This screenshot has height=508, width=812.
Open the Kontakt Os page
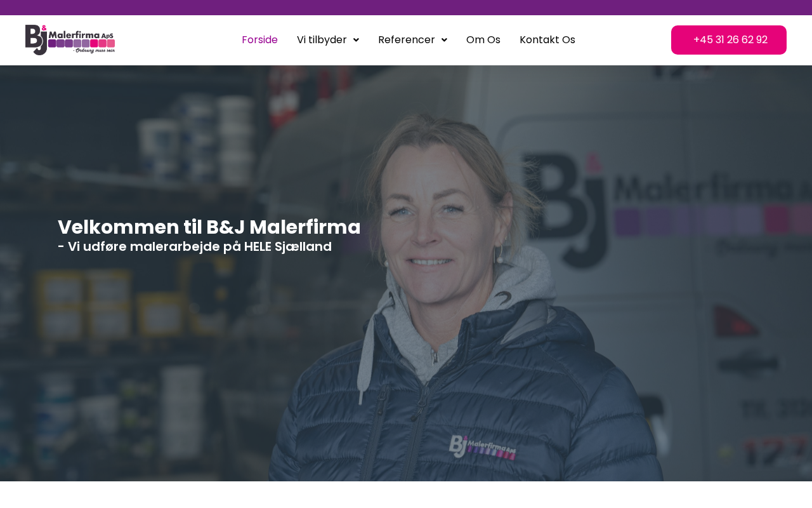(x=547, y=40)
